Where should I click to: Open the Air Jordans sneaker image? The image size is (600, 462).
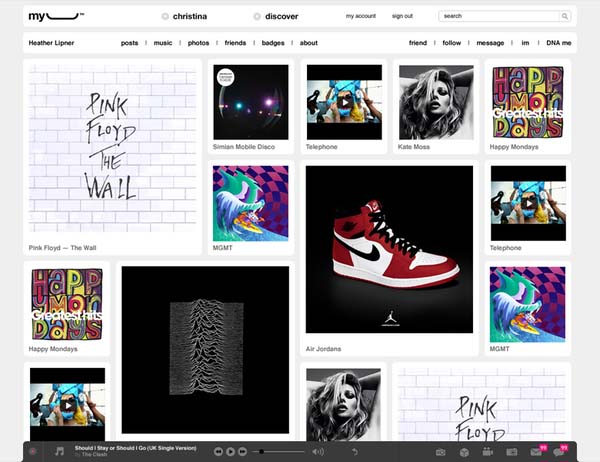pyautogui.click(x=389, y=249)
